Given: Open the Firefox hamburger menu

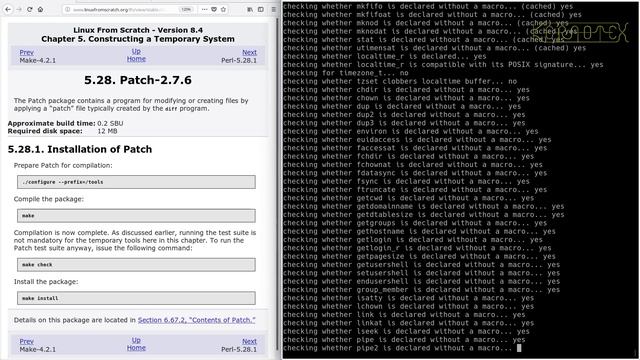Looking at the screenshot, I should click(x=273, y=9).
